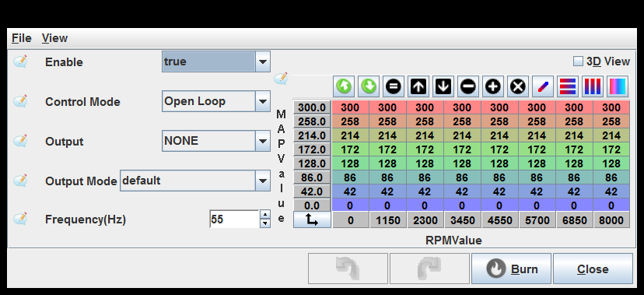This screenshot has height=295, width=644.
Task: Open the Enable dropdown showing true
Action: (216, 61)
